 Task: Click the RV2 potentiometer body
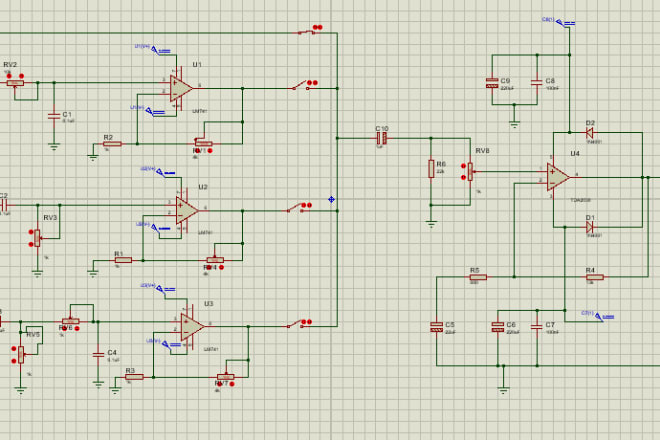pyautogui.click(x=15, y=83)
